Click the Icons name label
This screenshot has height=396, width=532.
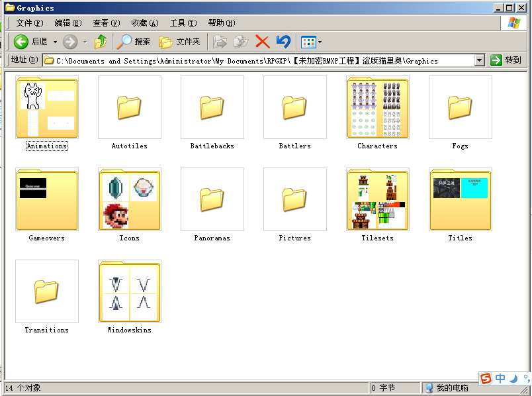point(129,238)
